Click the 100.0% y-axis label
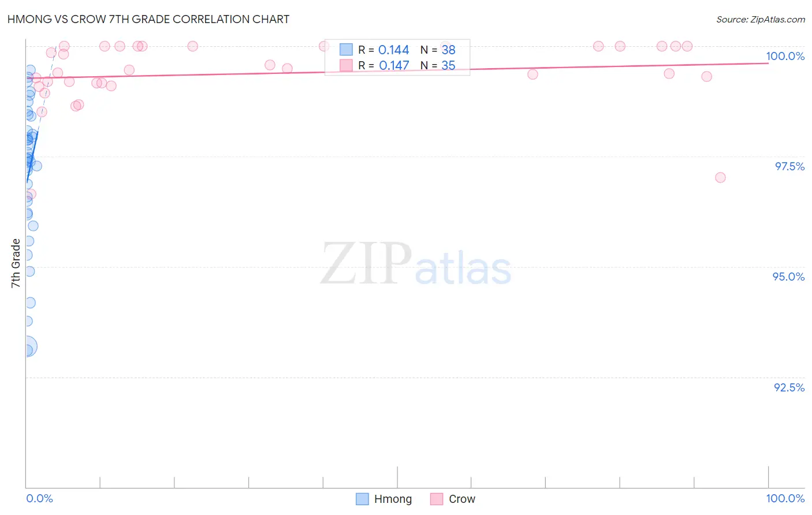The width and height of the screenshot is (812, 515). point(785,56)
